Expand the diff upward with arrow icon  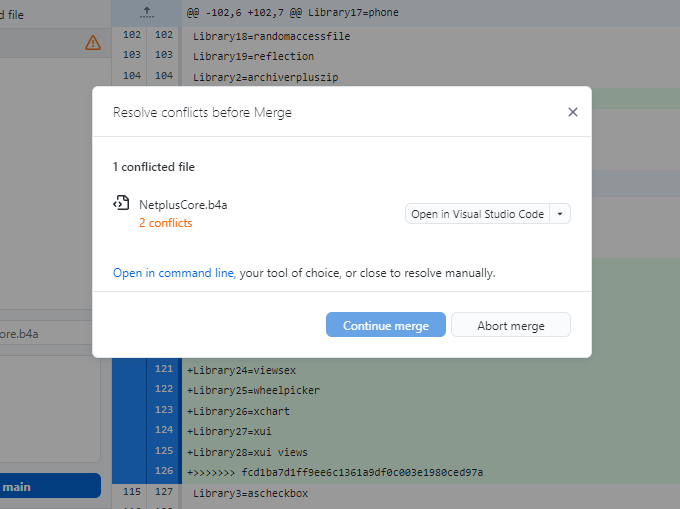[147, 12]
